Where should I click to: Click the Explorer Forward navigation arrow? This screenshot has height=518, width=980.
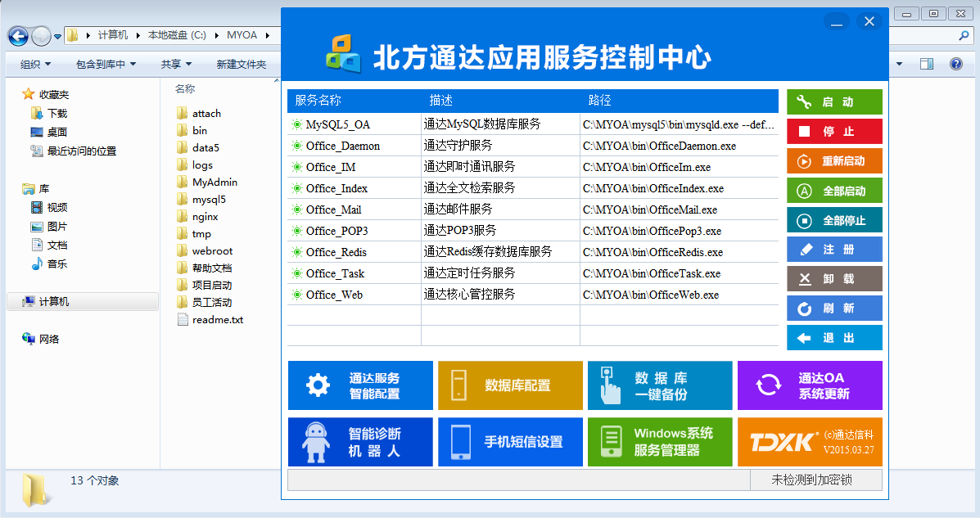pyautogui.click(x=41, y=36)
